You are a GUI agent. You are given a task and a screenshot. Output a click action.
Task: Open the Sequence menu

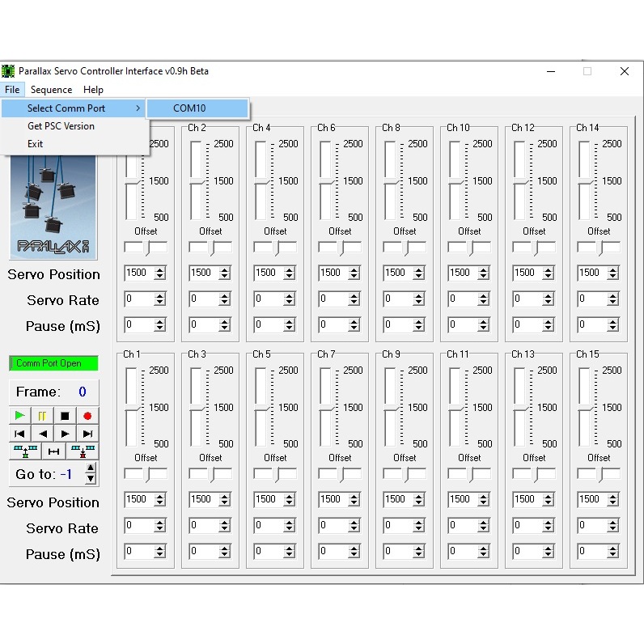51,90
